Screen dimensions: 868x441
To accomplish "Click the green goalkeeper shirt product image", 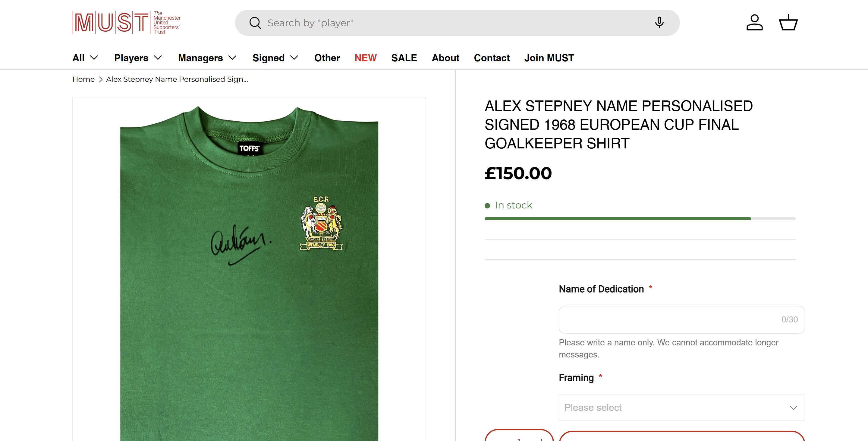I will 249,270.
